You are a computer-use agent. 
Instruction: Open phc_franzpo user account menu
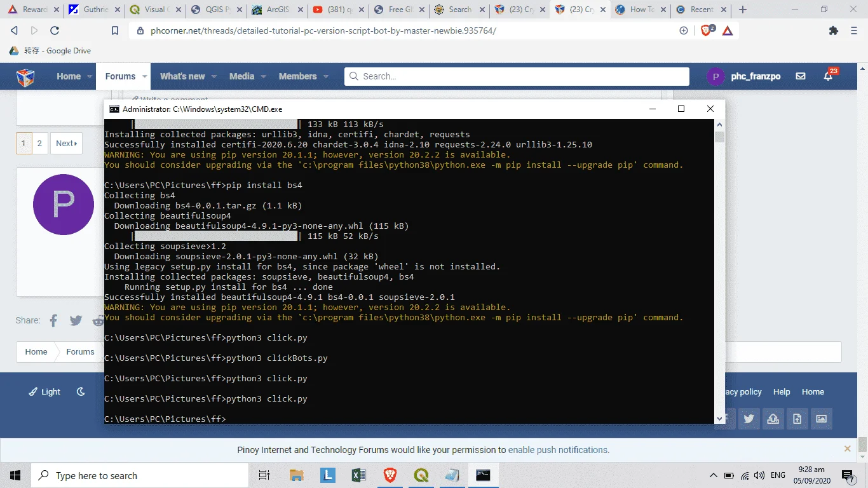click(744, 76)
